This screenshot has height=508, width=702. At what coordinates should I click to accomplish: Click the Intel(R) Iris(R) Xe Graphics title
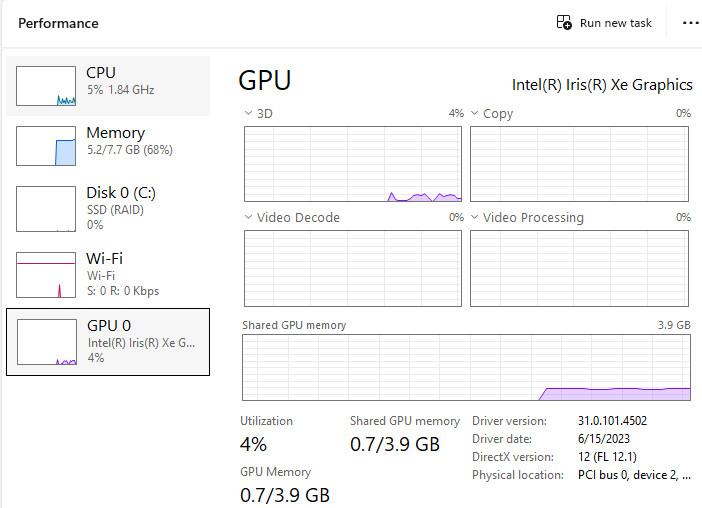[602, 85]
